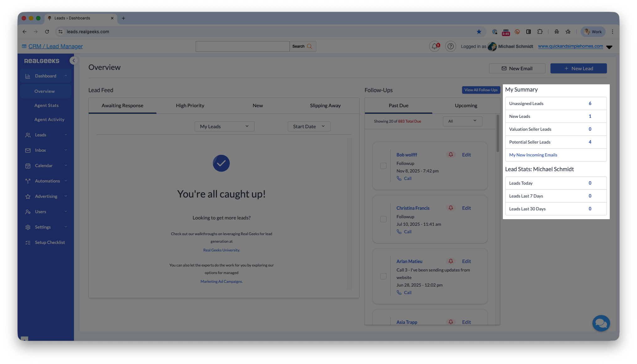Click the New Lead button

[578, 68]
